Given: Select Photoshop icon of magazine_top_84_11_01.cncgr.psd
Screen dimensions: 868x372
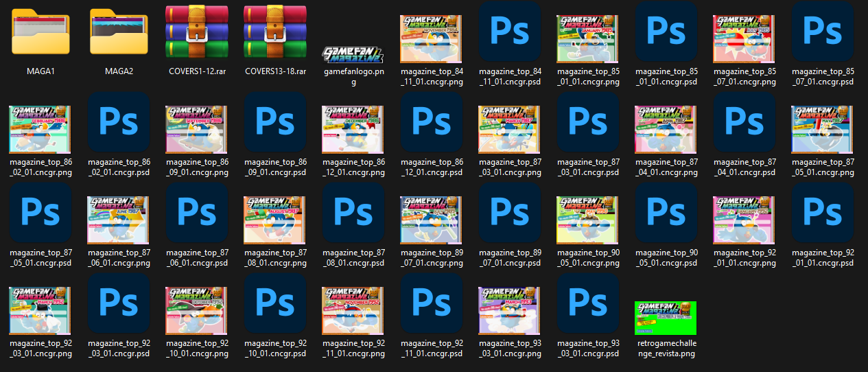Looking at the screenshot, I should click(x=510, y=32).
